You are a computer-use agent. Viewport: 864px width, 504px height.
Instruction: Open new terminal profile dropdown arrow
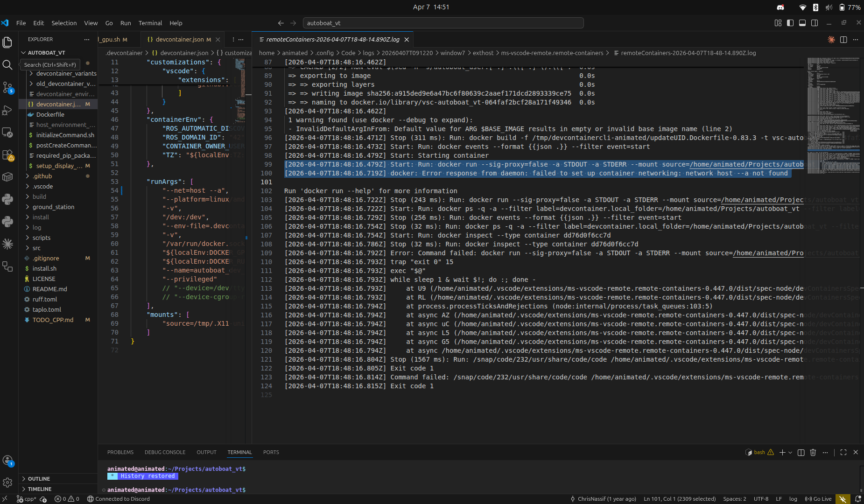790,452
